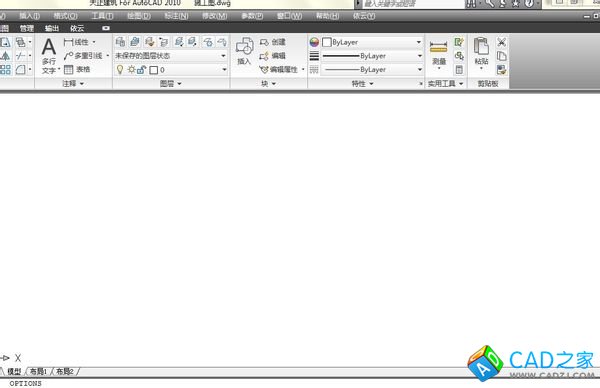Click the Multileader (多重引线) tool

coord(83,56)
